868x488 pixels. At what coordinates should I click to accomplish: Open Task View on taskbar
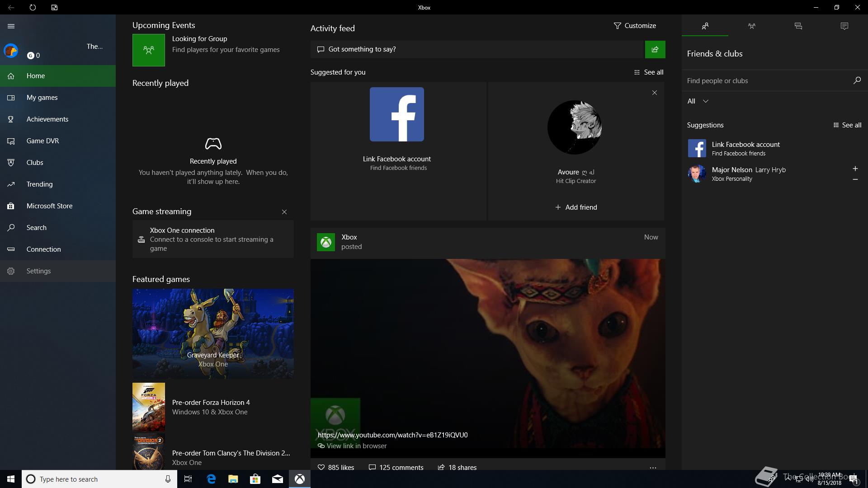pos(188,479)
